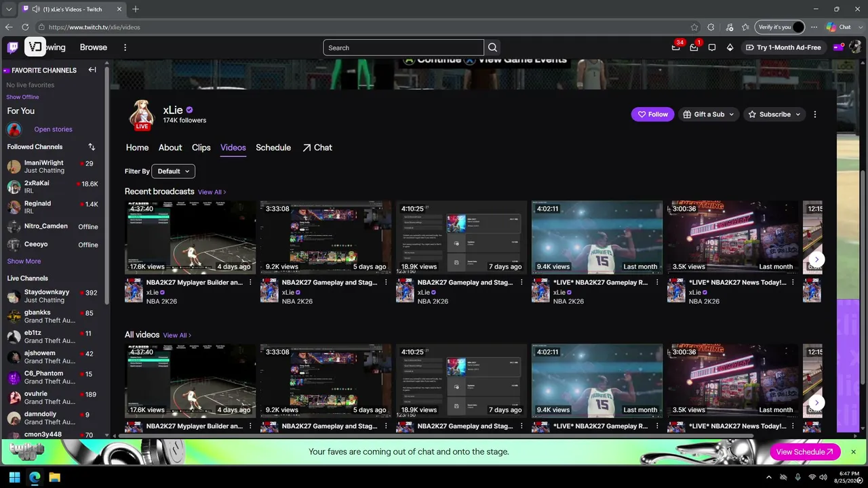Open the Schedule tab
The width and height of the screenshot is (868, 488).
pyautogui.click(x=273, y=148)
